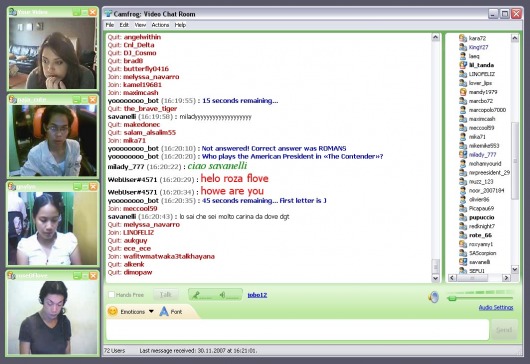Click the microphone icon in the green bar
Screen dimensions: 530x364
click(x=195, y=295)
